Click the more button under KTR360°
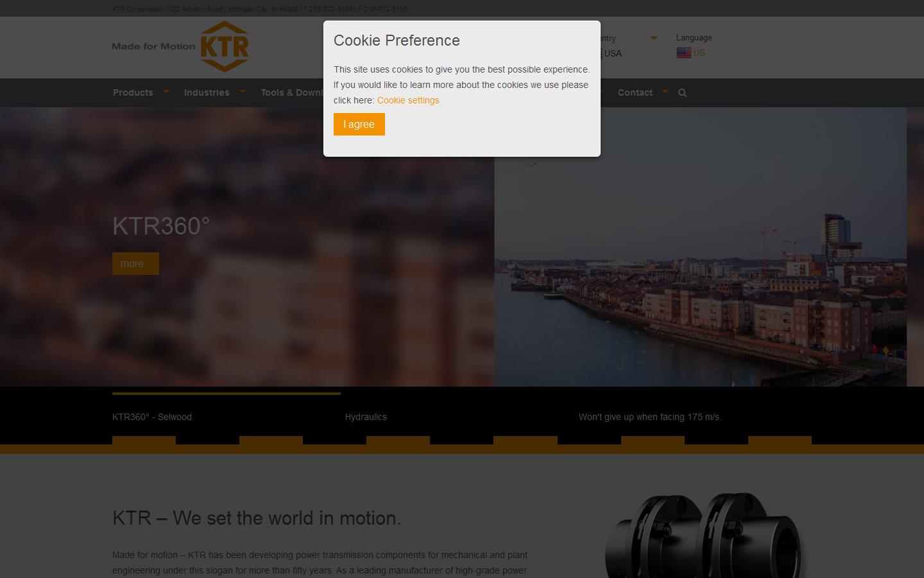 pos(135,263)
